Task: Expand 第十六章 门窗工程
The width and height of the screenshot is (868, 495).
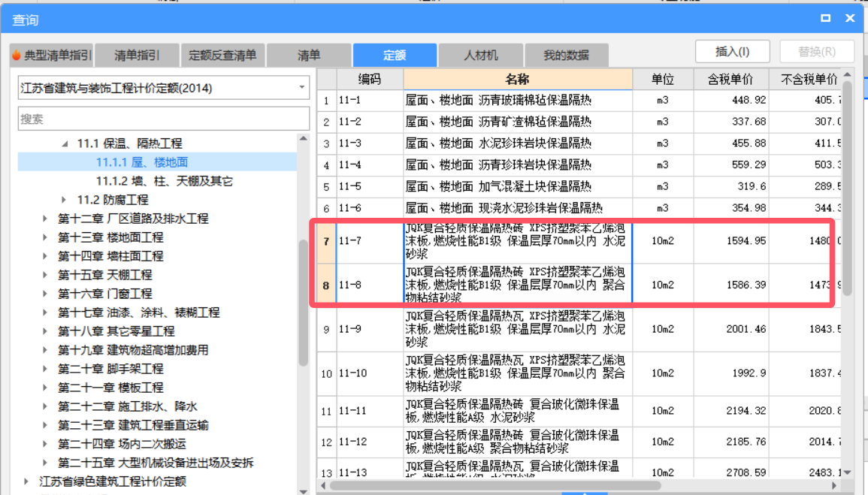Action: point(45,294)
